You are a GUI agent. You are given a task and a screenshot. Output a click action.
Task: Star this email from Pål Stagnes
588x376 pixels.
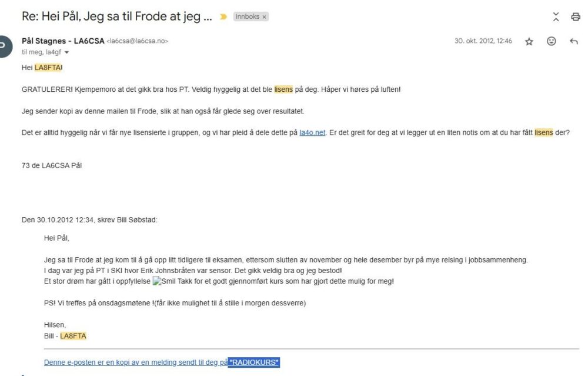tap(529, 42)
